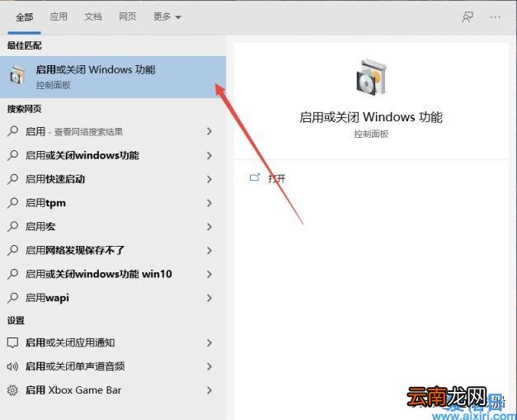The image size is (517, 420).
Task: Click the large Windows features icon in preview
Action: click(x=371, y=78)
